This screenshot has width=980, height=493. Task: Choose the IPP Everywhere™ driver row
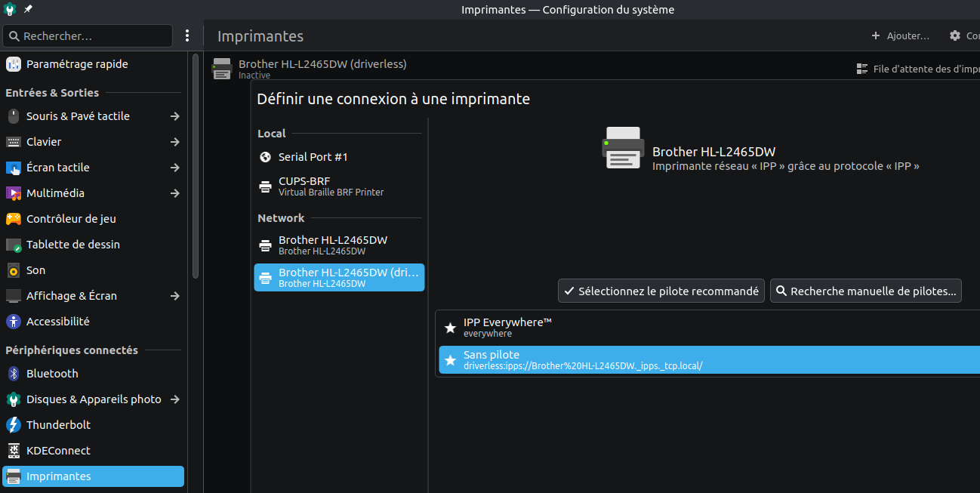tap(709, 328)
